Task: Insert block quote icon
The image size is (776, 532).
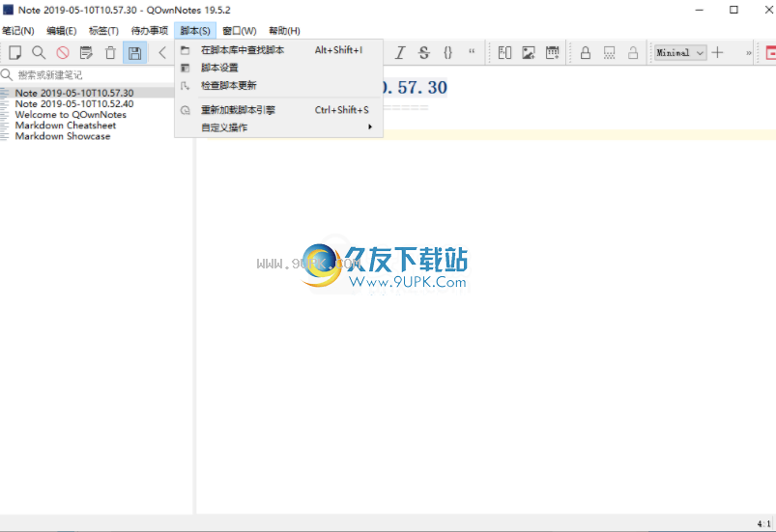Action: point(472,51)
